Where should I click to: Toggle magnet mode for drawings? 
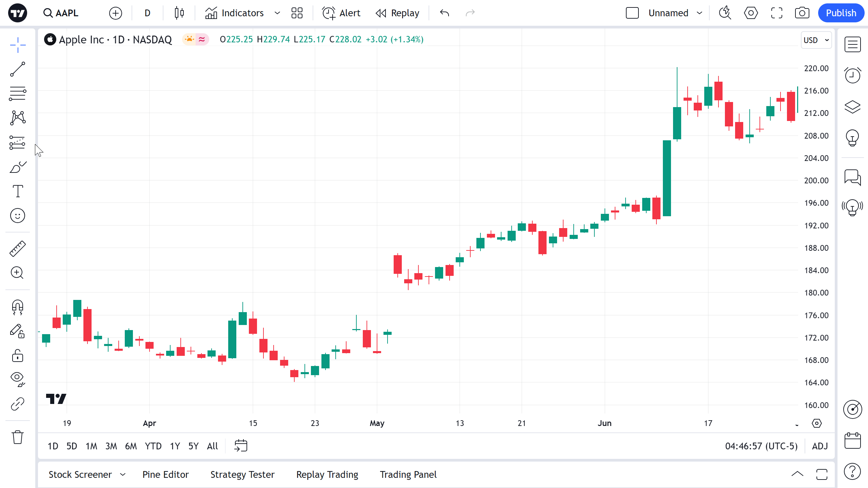[x=18, y=307]
